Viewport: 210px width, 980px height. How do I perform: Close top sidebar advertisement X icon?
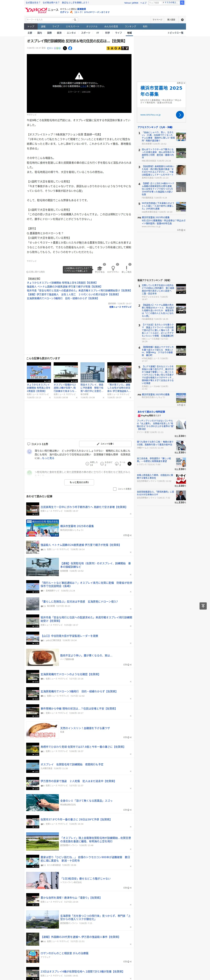pos(184,83)
